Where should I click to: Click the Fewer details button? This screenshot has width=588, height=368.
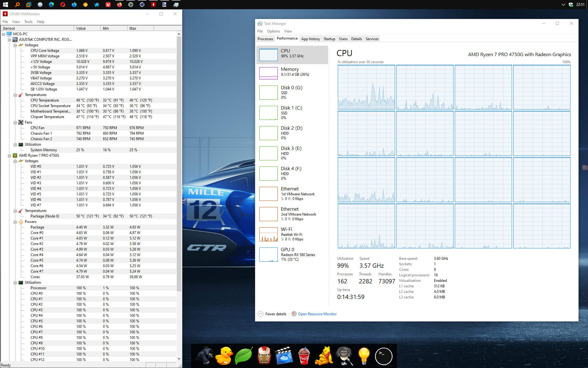272,314
